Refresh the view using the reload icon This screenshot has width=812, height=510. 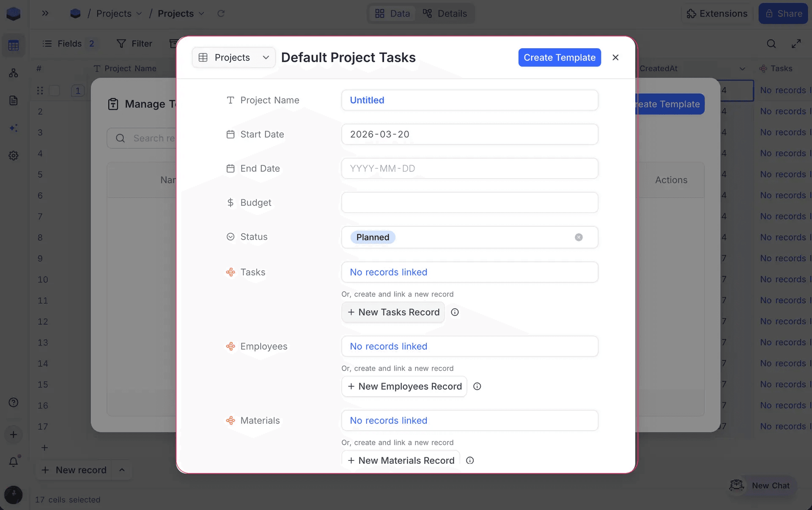click(221, 13)
